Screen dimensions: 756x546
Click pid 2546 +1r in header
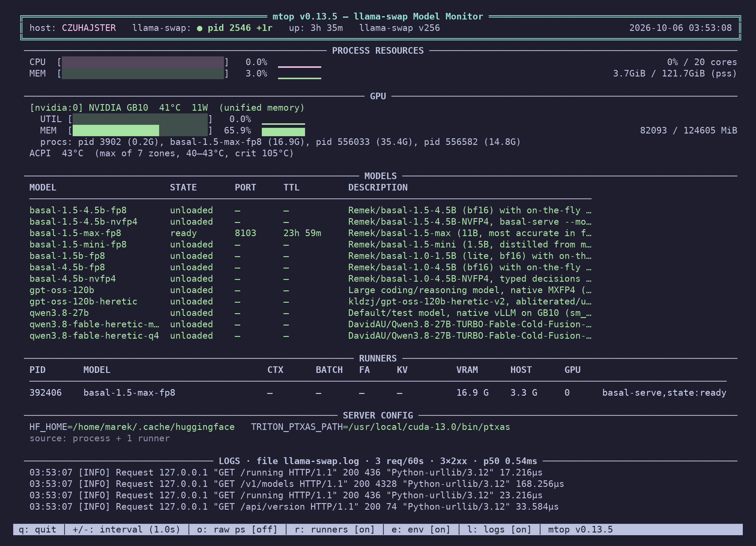point(240,28)
